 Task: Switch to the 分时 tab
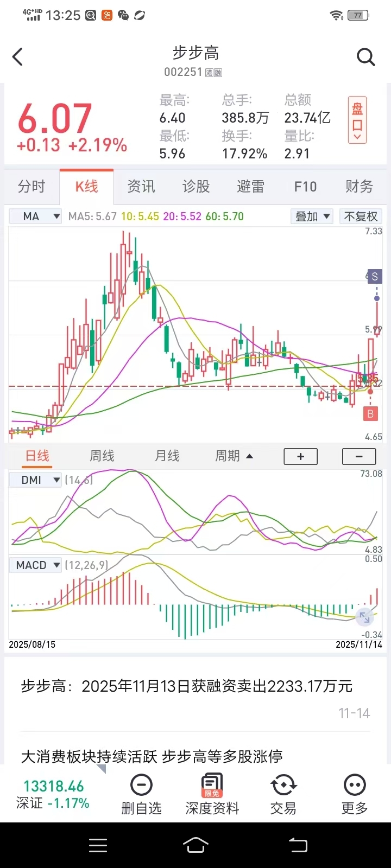(x=31, y=187)
